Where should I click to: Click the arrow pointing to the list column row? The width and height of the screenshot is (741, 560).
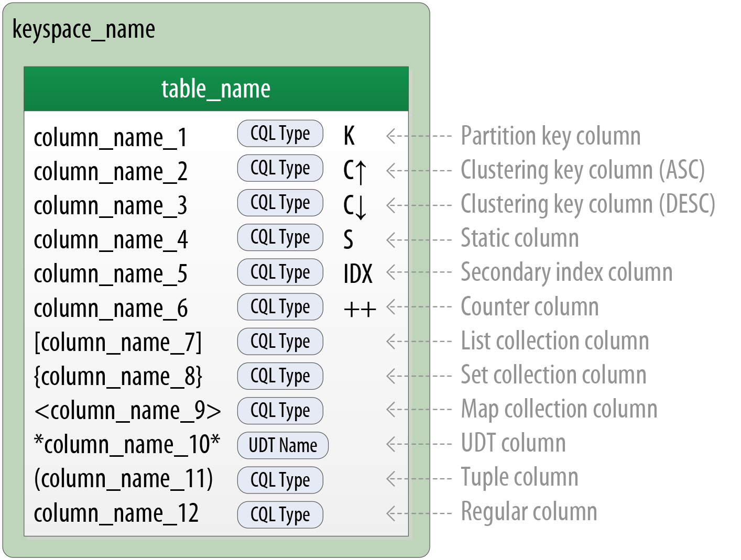418,342
